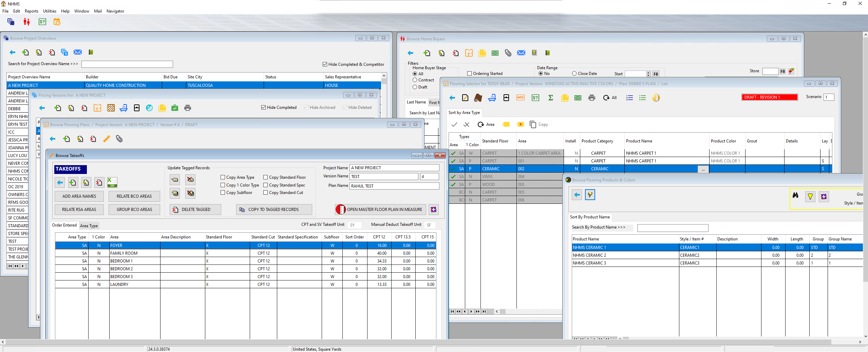
Task: Open the MISC items tool
Action: point(520,98)
